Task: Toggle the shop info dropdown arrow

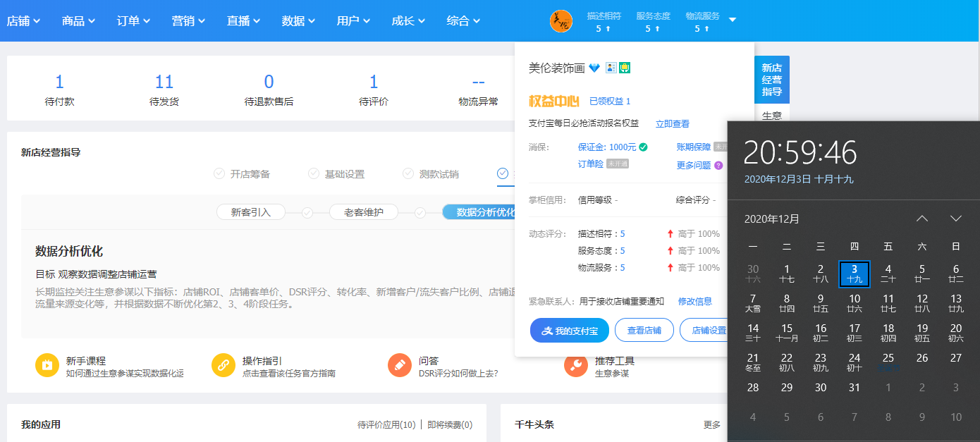Action: tap(732, 20)
